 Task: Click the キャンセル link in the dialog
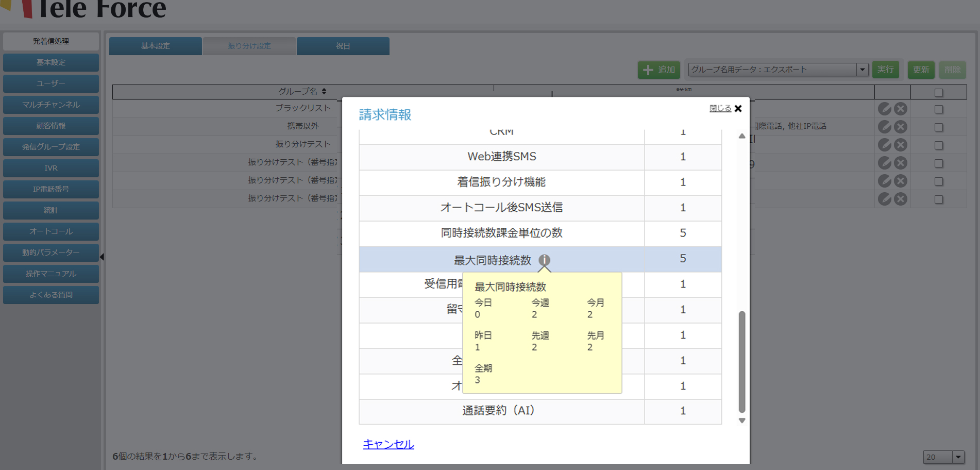coord(388,444)
